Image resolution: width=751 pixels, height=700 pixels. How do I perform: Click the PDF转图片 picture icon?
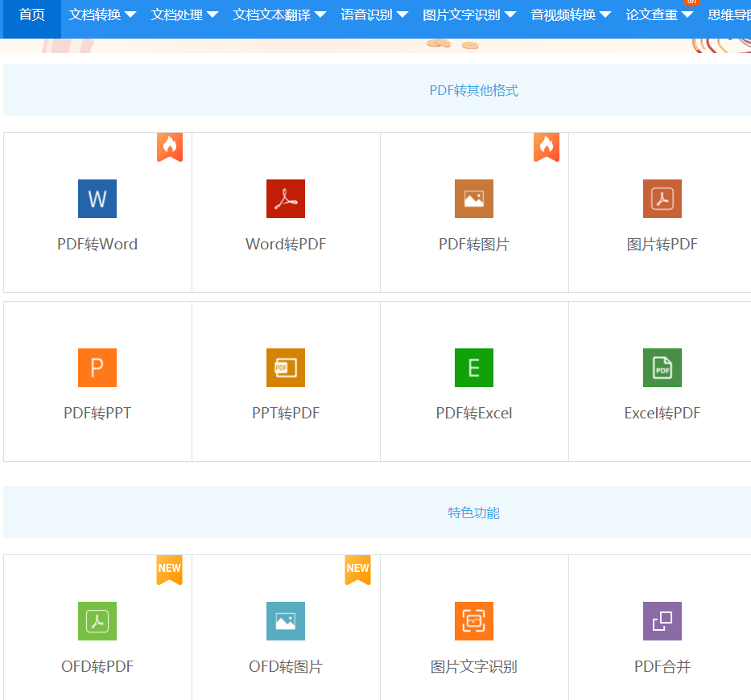pyautogui.click(x=473, y=199)
